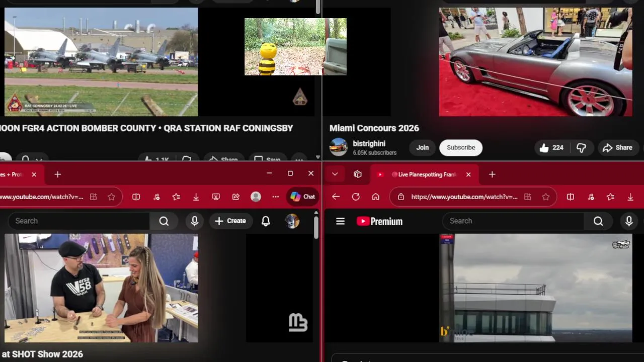Viewport: 644px width, 362px height.
Task: Click the SHOT Show 2026 video player
Action: point(101,288)
